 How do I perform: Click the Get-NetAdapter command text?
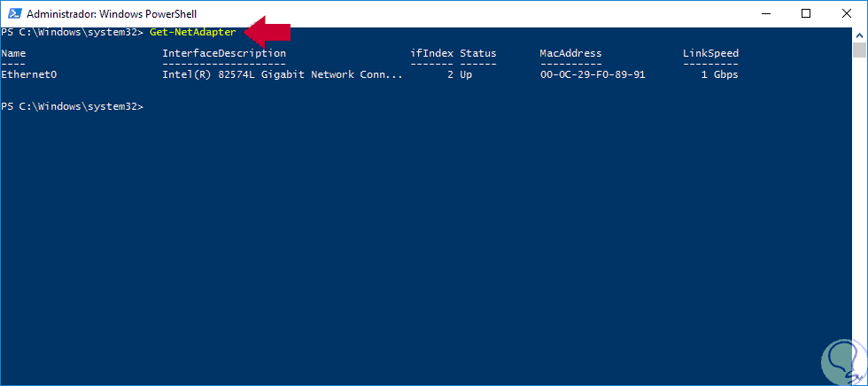coord(192,32)
